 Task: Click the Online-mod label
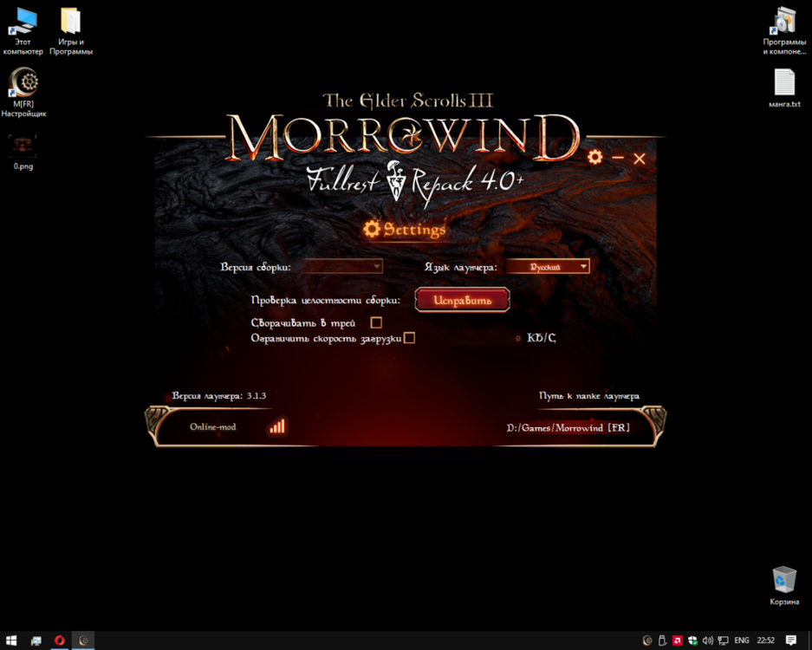[x=212, y=427]
